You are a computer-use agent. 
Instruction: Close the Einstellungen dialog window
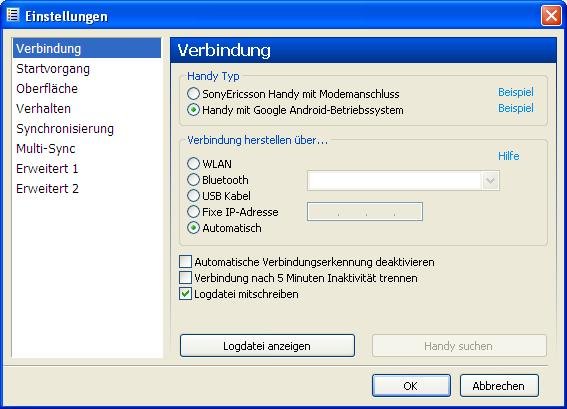coord(551,16)
